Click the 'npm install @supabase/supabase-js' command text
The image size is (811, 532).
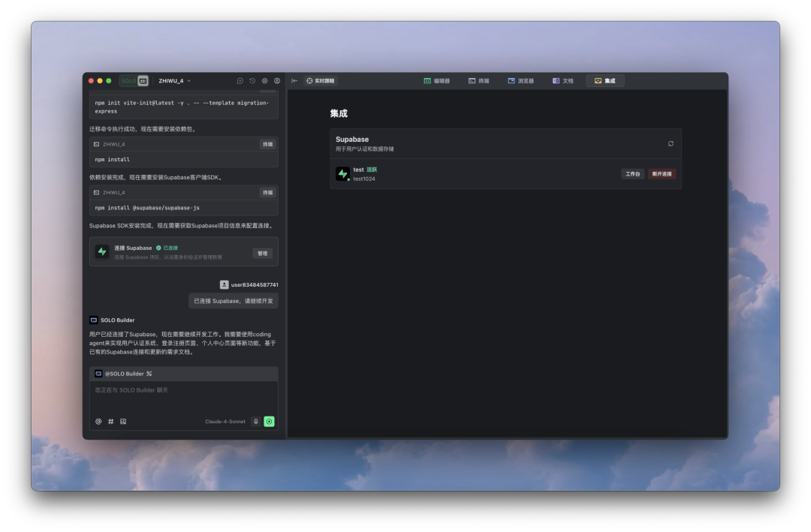tap(147, 208)
